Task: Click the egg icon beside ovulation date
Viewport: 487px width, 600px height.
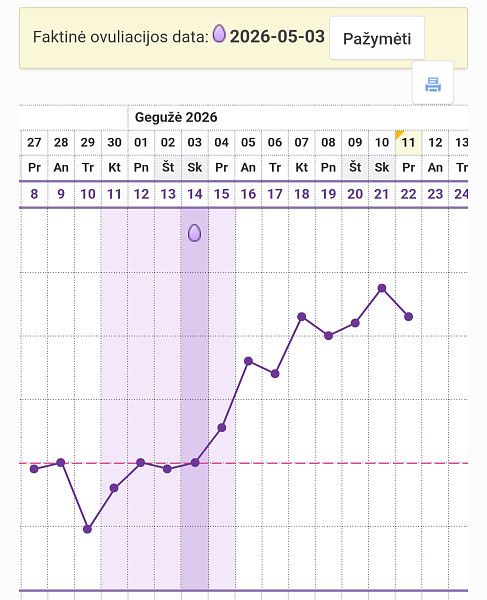Action: pyautogui.click(x=219, y=34)
